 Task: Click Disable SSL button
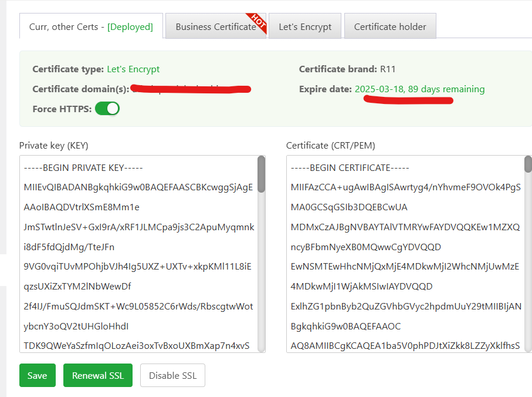(x=172, y=376)
